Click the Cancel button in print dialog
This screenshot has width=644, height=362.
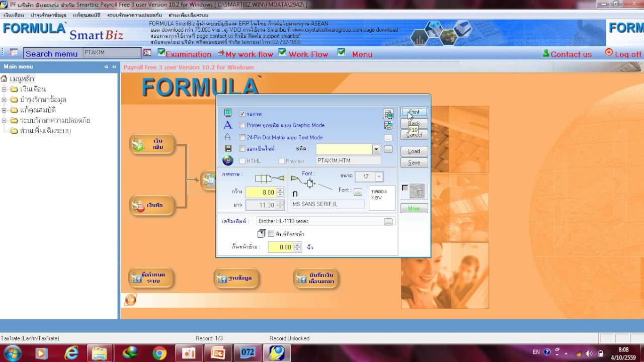tap(414, 135)
